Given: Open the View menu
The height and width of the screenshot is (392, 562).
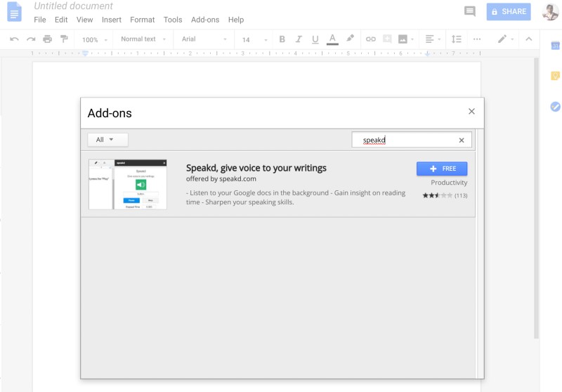Looking at the screenshot, I should (84, 20).
